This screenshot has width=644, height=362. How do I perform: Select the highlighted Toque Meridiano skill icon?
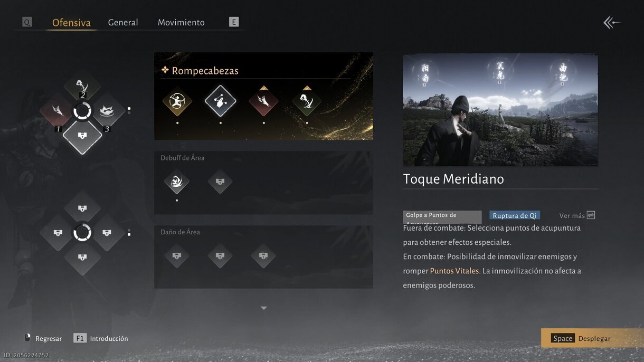[x=220, y=100]
